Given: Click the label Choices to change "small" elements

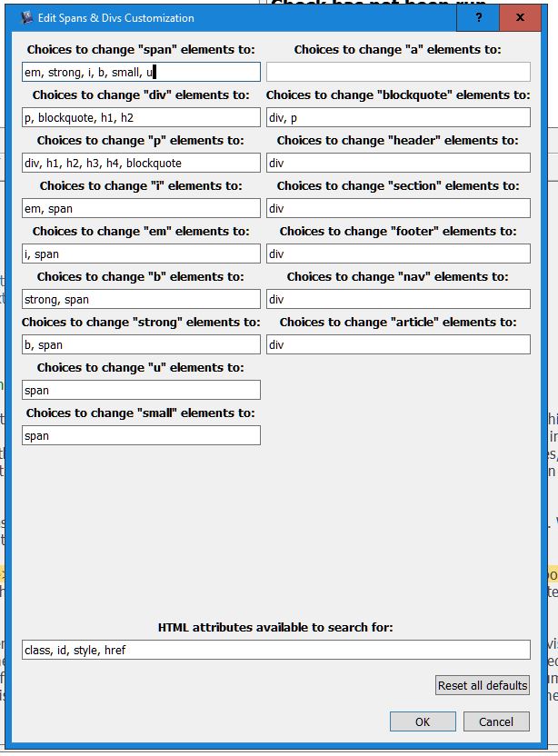Looking at the screenshot, I should [x=140, y=413].
